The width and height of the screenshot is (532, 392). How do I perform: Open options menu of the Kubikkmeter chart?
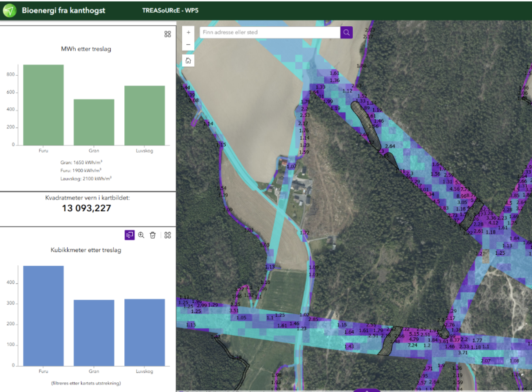(168, 235)
